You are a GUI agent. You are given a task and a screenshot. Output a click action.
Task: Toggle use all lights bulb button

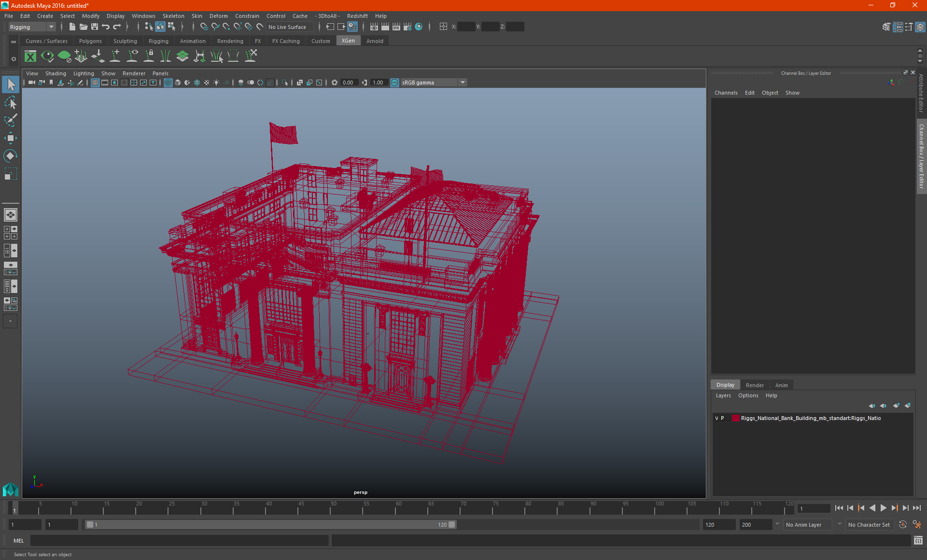(x=216, y=83)
